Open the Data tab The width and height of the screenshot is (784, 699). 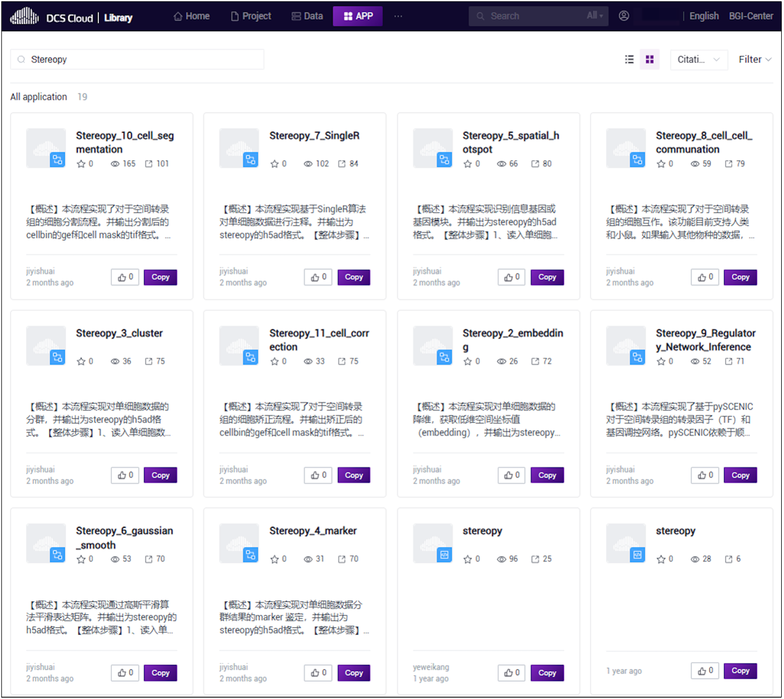coord(307,16)
